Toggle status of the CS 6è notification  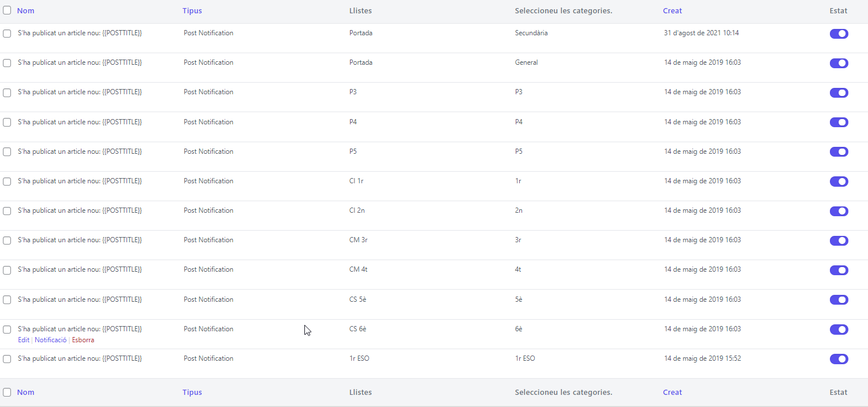pyautogui.click(x=839, y=330)
